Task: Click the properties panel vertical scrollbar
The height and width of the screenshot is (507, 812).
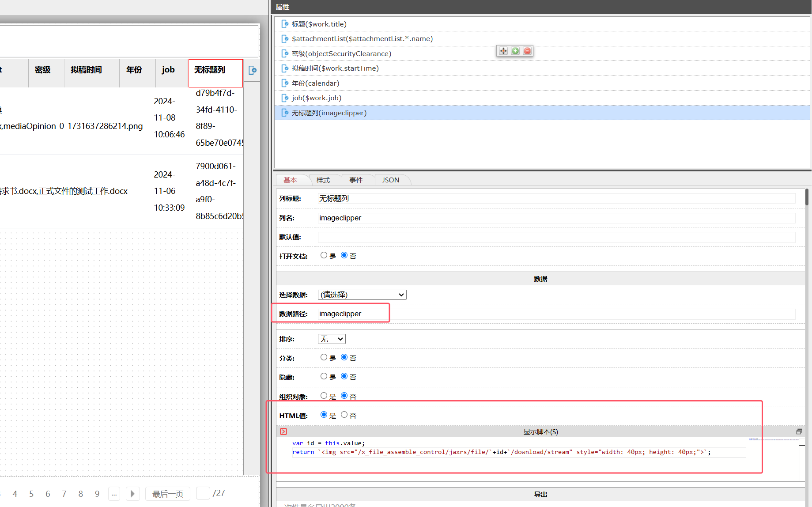Action: [807, 197]
